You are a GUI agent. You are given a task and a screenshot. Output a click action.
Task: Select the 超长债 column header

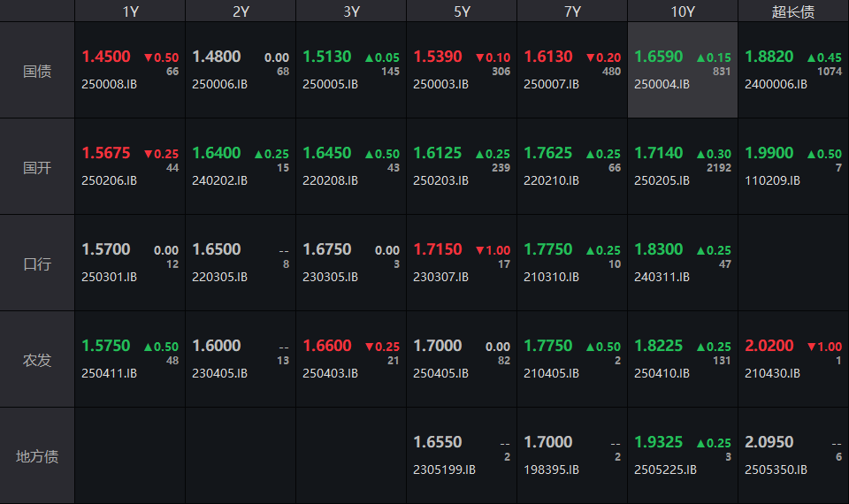point(792,11)
